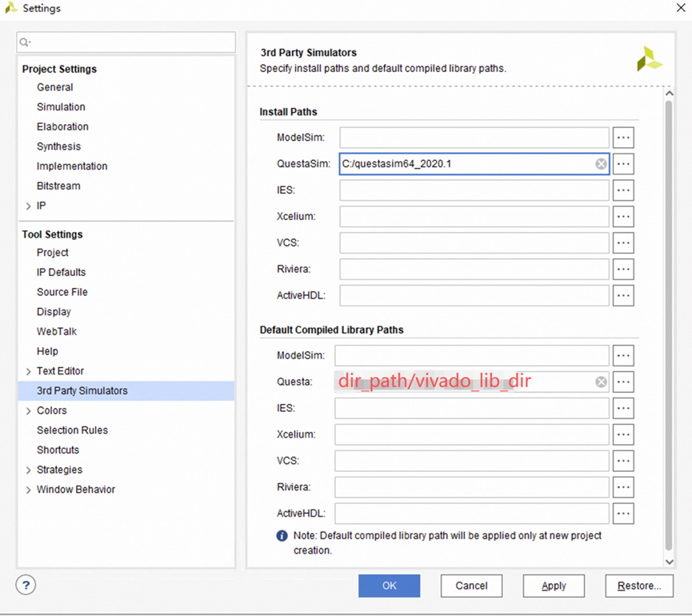This screenshot has width=692, height=616.
Task: Open the help question mark button
Action: click(x=26, y=585)
